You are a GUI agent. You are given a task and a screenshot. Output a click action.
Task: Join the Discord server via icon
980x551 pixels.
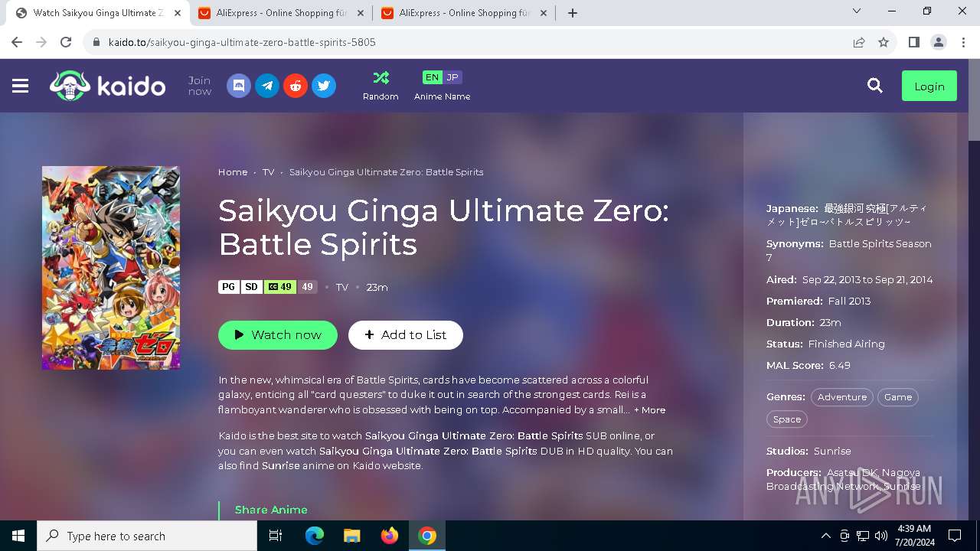pos(239,86)
